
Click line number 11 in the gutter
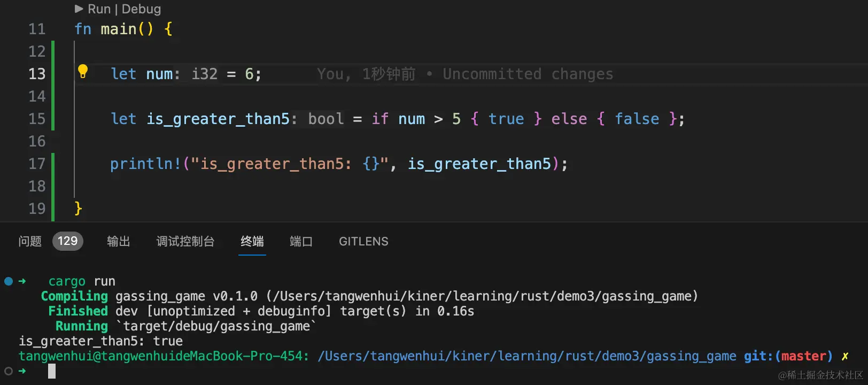(x=37, y=29)
